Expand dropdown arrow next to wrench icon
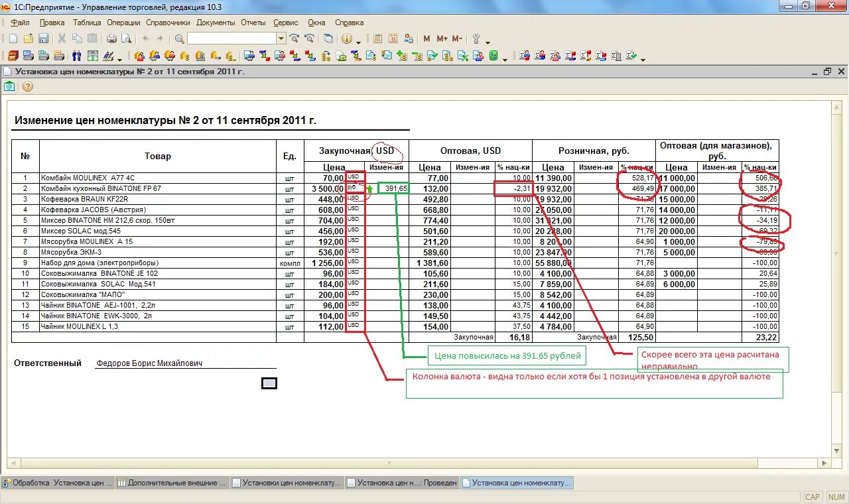Screen dimensions: 849x504 pyautogui.click(x=488, y=42)
